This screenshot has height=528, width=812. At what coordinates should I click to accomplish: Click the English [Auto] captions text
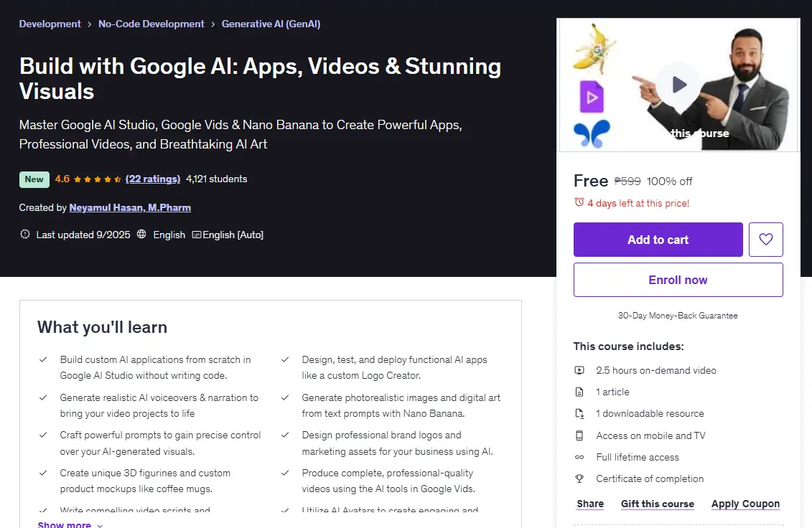(x=233, y=235)
